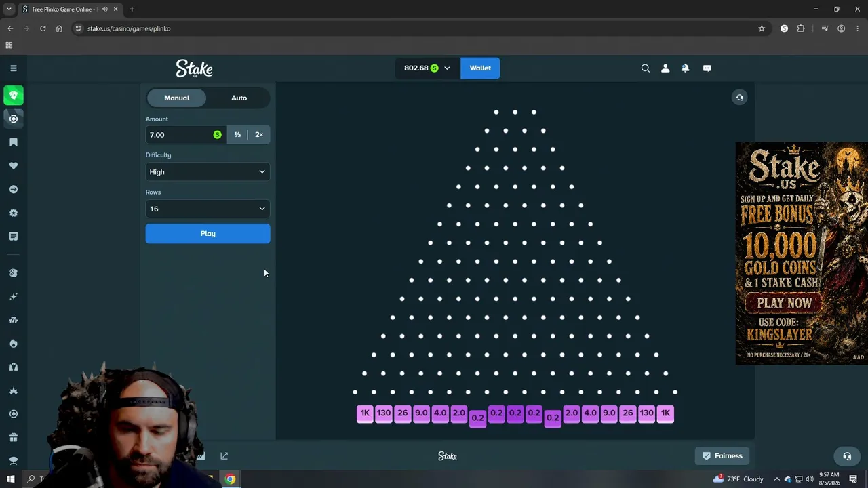The width and height of the screenshot is (868, 488).
Task: Click the gear-shaped icon in sidebar
Action: pyautogui.click(x=14, y=213)
